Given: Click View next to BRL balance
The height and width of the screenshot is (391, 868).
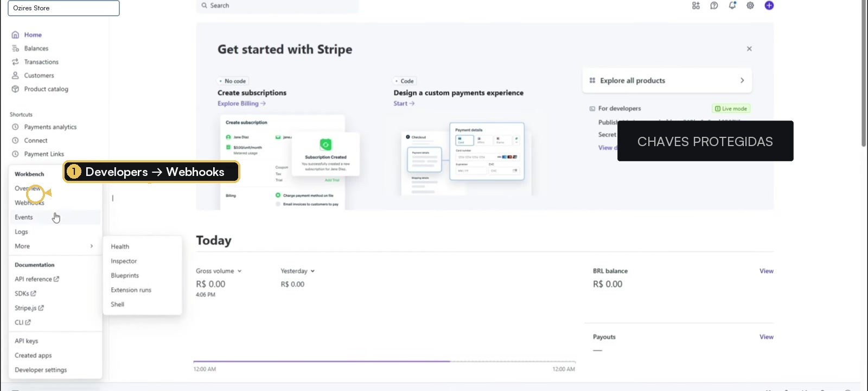Looking at the screenshot, I should 766,271.
